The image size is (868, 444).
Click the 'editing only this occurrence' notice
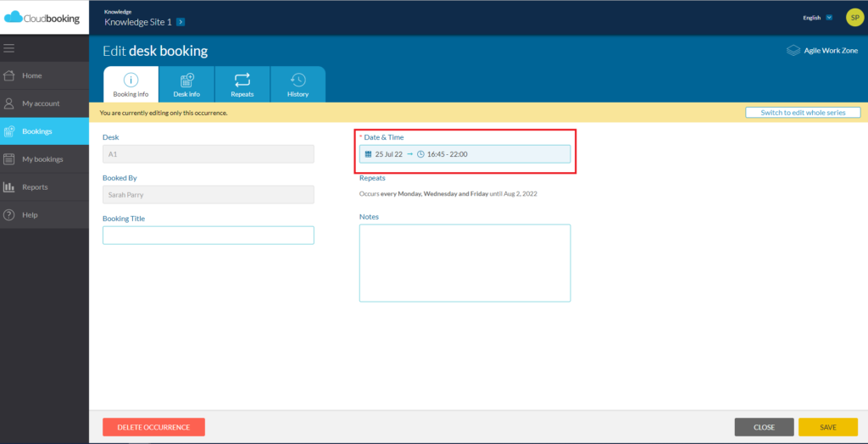point(164,113)
